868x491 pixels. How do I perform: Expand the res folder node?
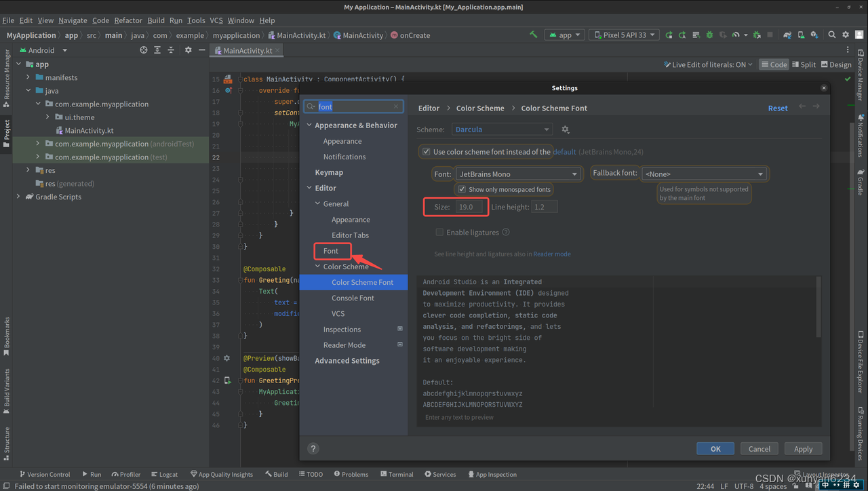(x=28, y=170)
